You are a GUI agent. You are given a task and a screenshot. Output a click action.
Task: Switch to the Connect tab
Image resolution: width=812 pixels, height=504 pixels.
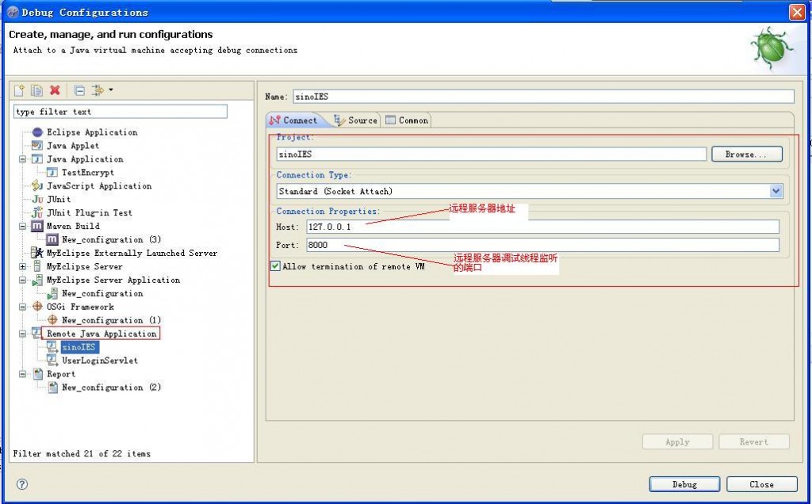294,120
